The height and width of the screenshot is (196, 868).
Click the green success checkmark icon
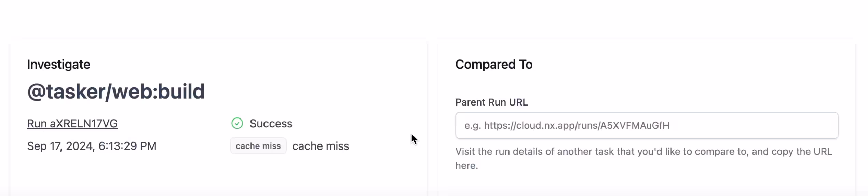coord(237,123)
